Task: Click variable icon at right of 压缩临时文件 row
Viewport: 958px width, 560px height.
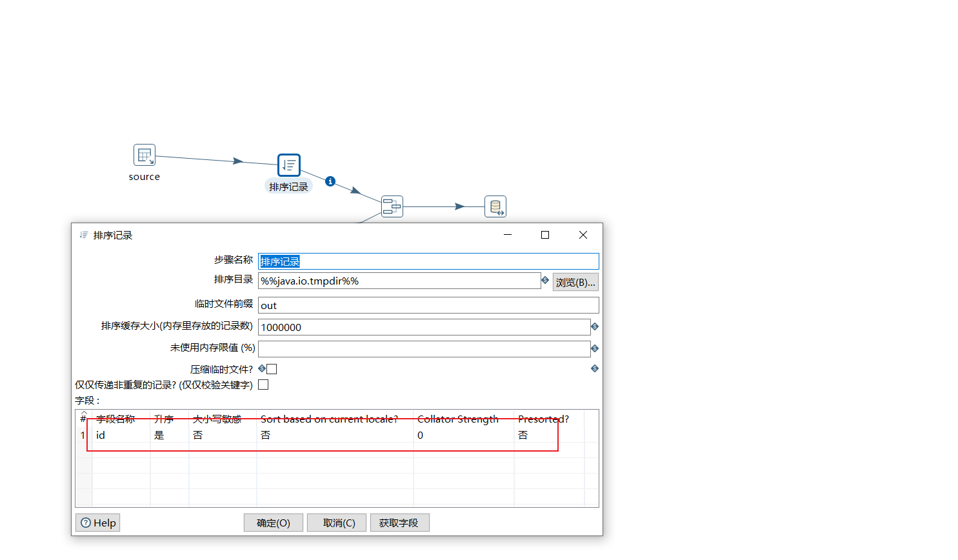Action: pos(595,368)
